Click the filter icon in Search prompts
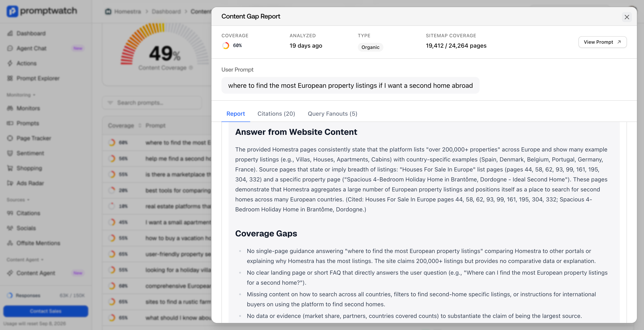644x330 pixels. tap(110, 103)
